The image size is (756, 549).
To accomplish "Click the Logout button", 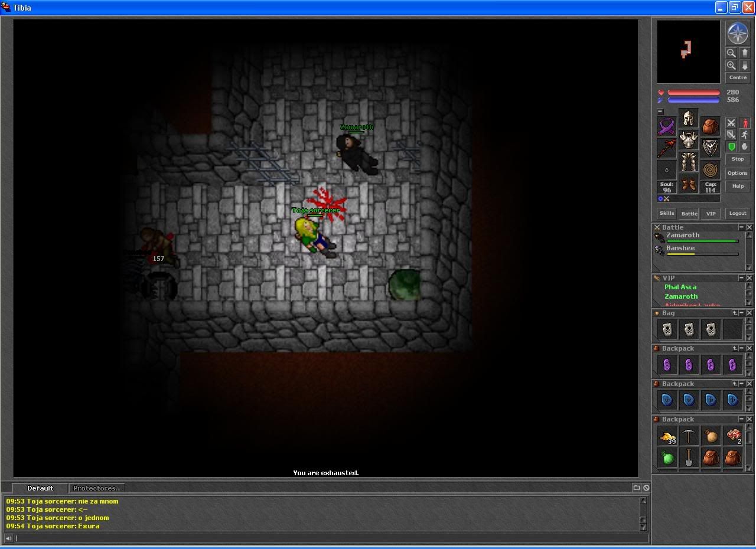I will [x=738, y=213].
